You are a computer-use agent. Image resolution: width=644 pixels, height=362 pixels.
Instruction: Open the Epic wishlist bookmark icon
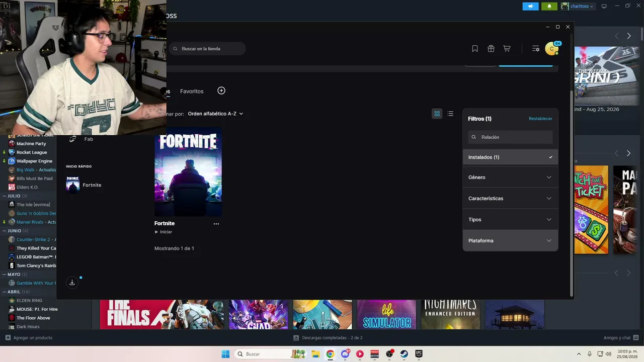pos(475,49)
